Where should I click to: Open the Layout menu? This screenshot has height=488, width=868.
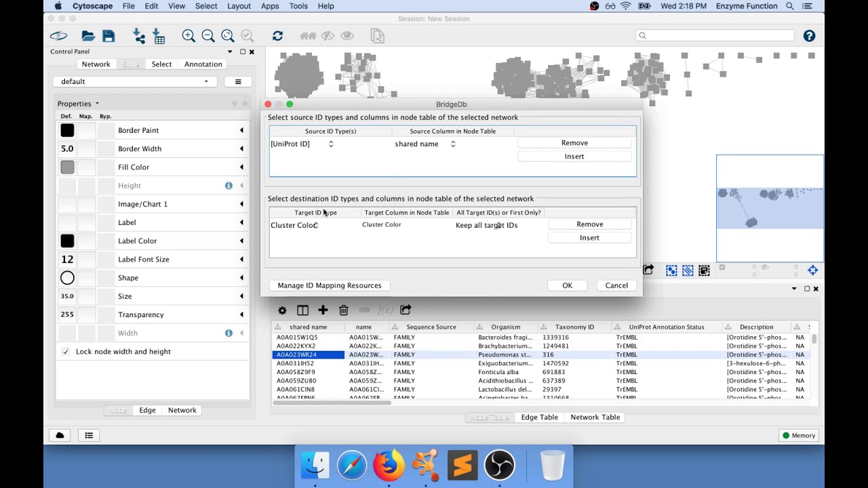239,6
